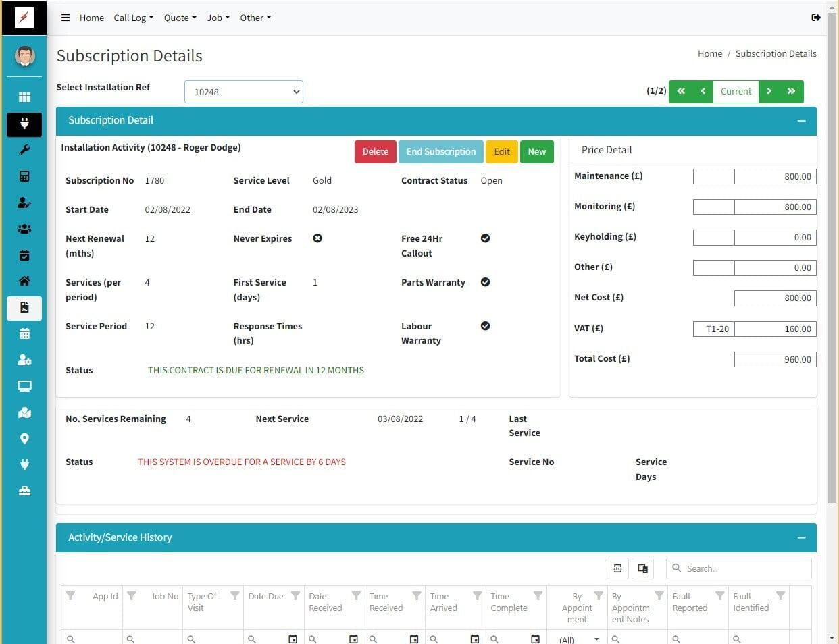The height and width of the screenshot is (644, 839).
Task: Open the Select Installation Ref dropdown
Action: click(243, 92)
